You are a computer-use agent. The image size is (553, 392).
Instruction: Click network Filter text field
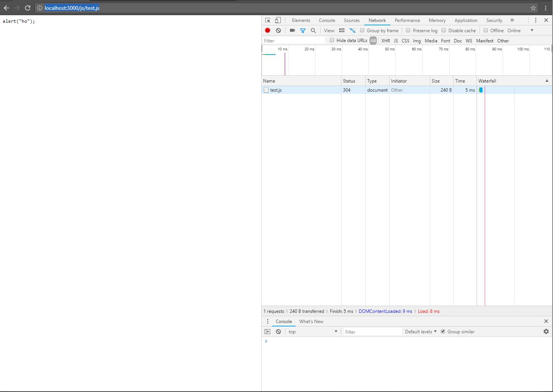point(294,41)
